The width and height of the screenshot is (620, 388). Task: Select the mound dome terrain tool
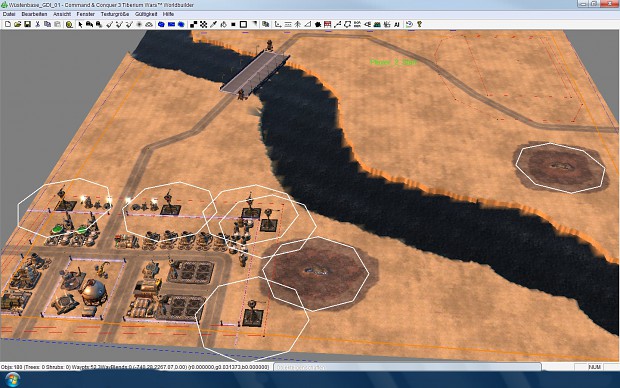point(149,25)
